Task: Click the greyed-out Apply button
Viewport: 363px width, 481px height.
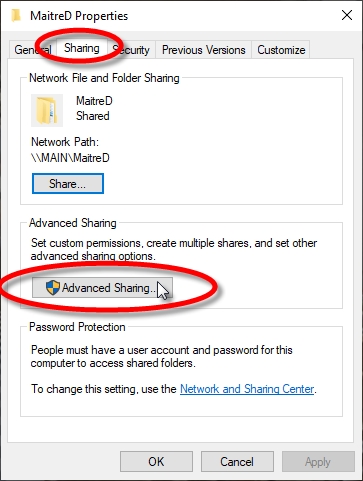Action: (x=318, y=462)
